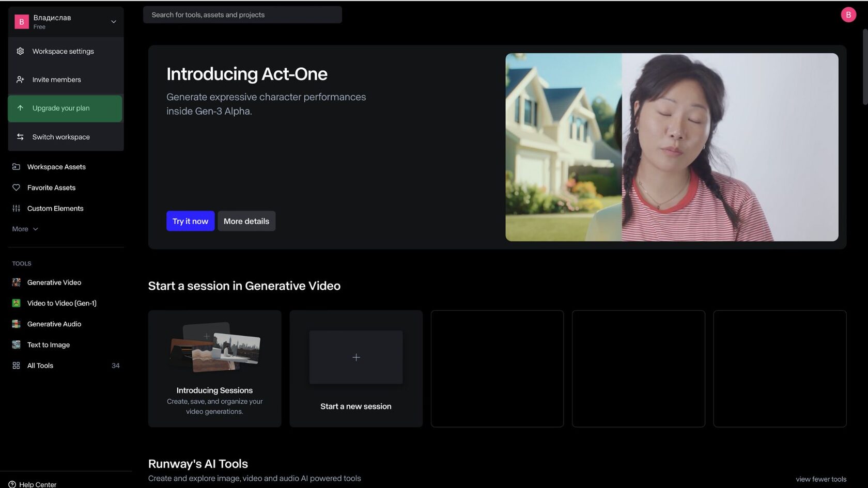
Task: Open the profile avatar in top right
Action: 848,15
